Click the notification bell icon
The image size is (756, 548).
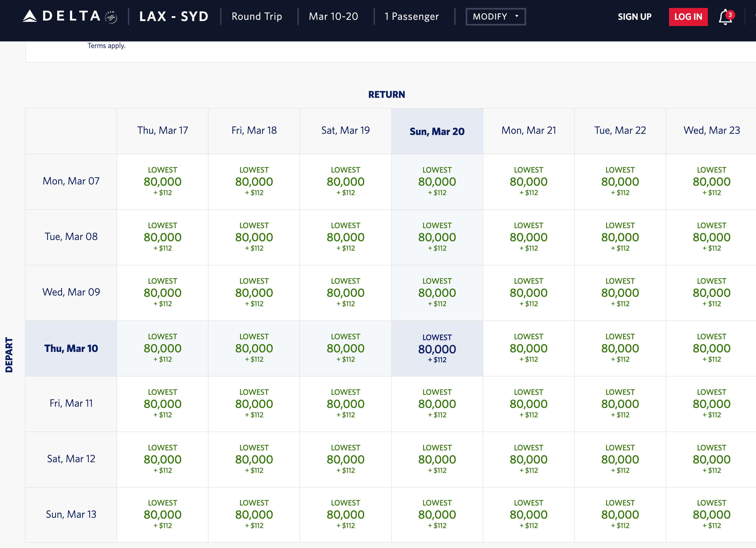click(723, 16)
